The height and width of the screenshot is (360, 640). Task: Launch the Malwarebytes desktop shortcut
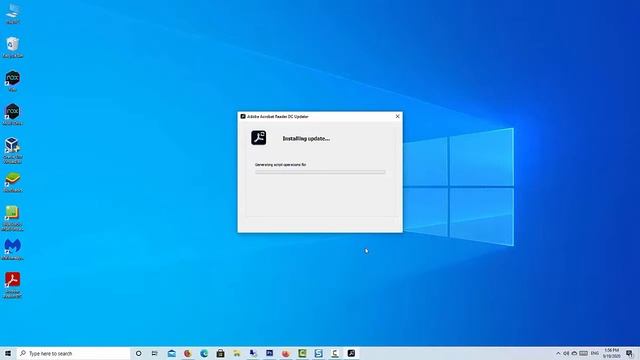point(13,249)
